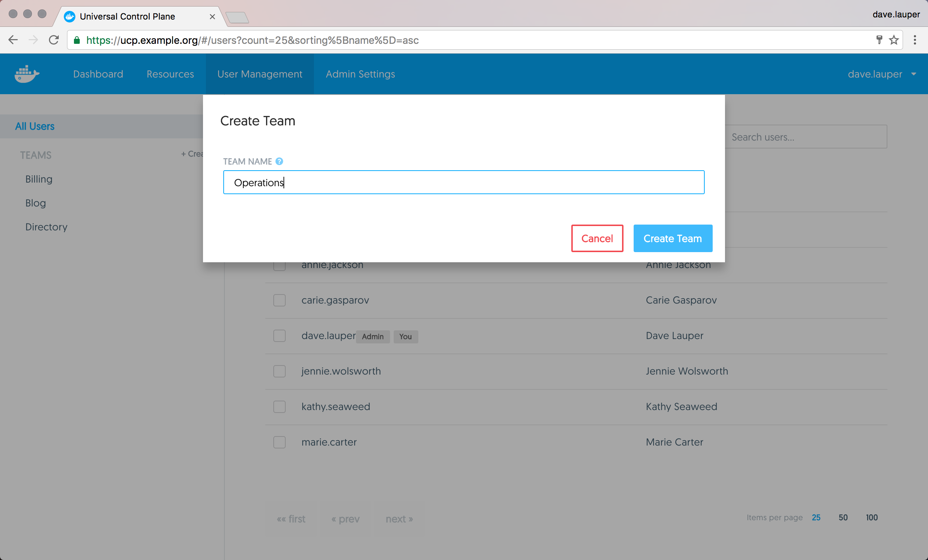
Task: Bookmark page with star icon
Action: click(894, 40)
